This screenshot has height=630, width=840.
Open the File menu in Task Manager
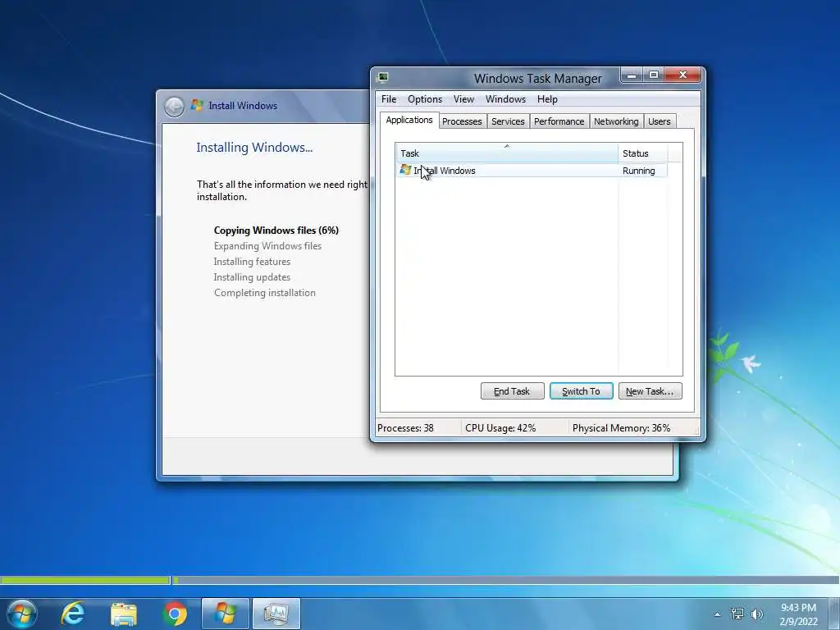point(389,99)
